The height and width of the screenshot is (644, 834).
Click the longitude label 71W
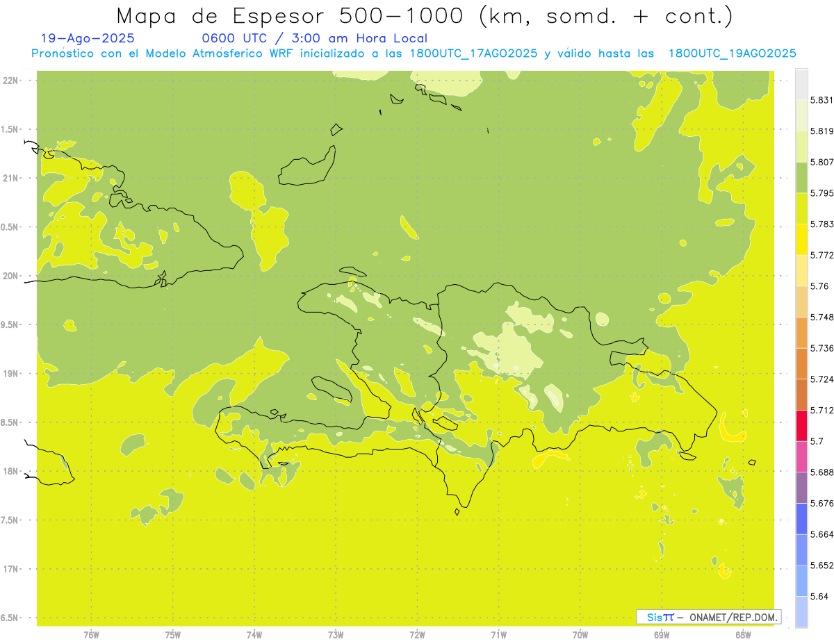(498, 634)
